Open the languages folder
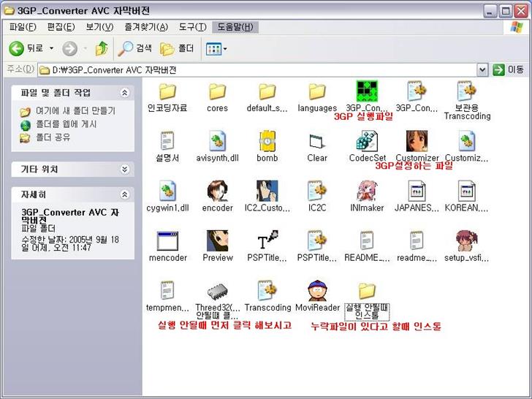Image resolution: width=532 pixels, height=399 pixels. tap(316, 91)
